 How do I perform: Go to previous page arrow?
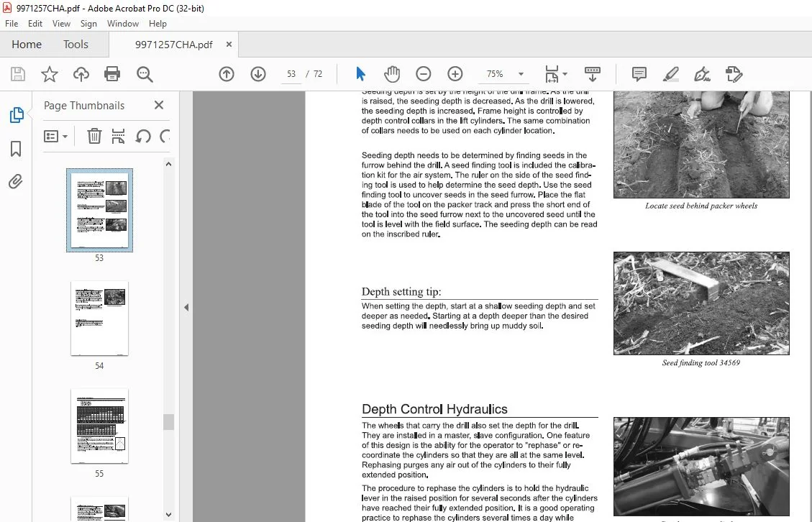point(227,74)
